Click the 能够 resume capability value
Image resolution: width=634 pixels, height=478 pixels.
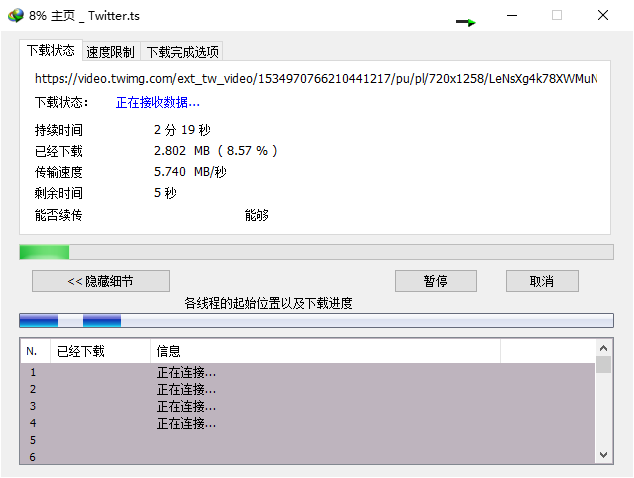[x=256, y=215]
